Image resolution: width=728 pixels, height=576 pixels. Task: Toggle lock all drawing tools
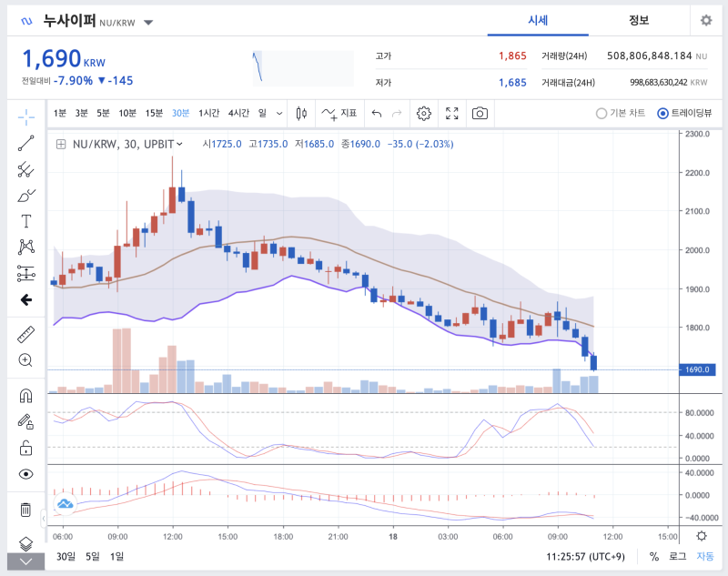(26, 448)
